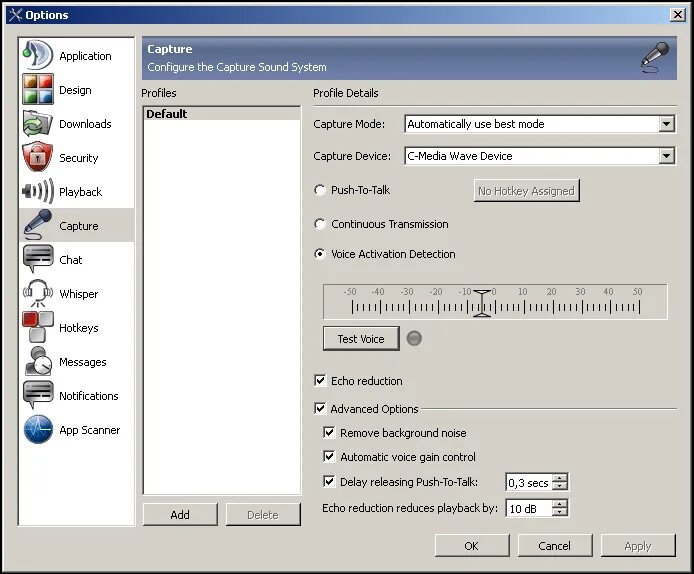Open the Capture Device dropdown arrow
Viewport: 694px width, 574px height.
(666, 156)
